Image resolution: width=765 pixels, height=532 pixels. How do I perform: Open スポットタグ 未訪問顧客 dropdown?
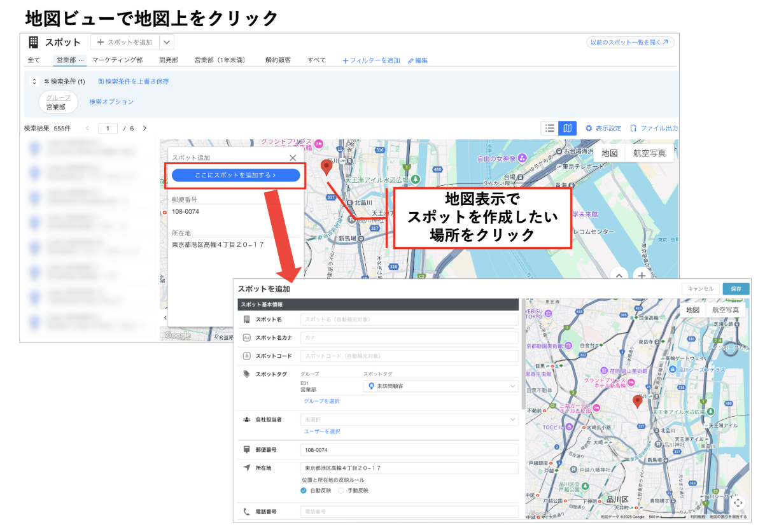coord(440,386)
